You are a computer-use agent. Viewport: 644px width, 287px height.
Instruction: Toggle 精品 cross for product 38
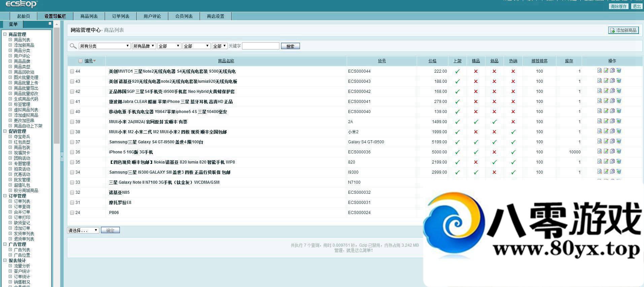(x=476, y=132)
